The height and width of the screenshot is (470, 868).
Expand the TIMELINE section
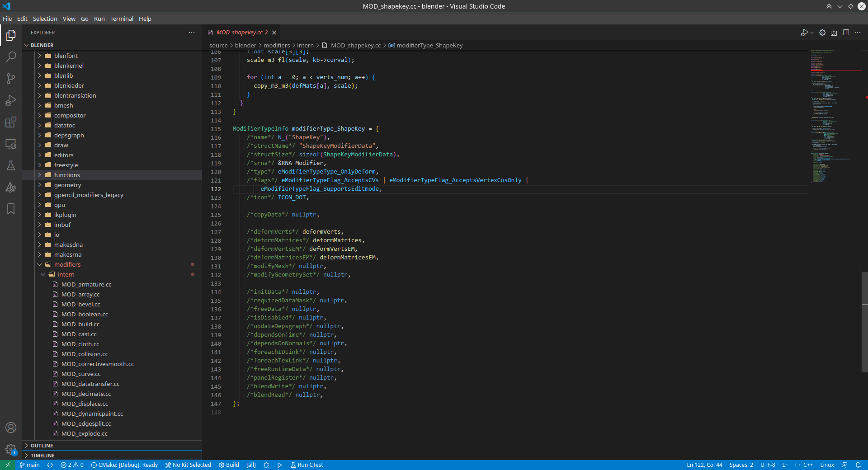[x=42, y=456]
